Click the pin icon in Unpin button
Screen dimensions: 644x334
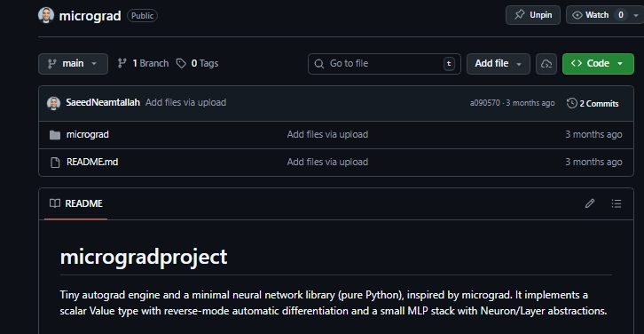[520, 15]
